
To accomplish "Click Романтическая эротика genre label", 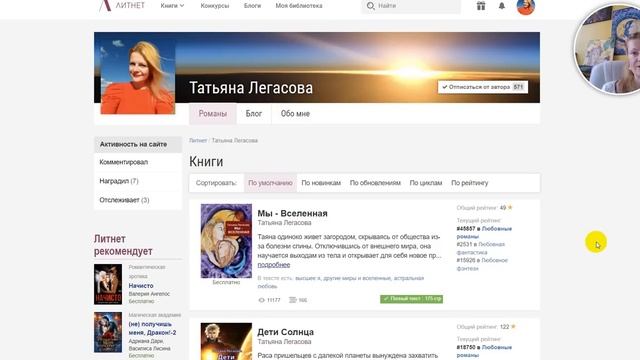I will [x=147, y=271].
